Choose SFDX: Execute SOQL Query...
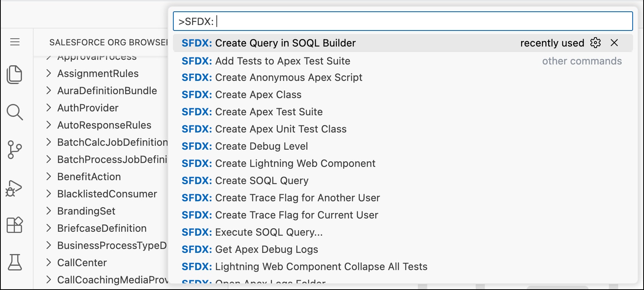 403,232
